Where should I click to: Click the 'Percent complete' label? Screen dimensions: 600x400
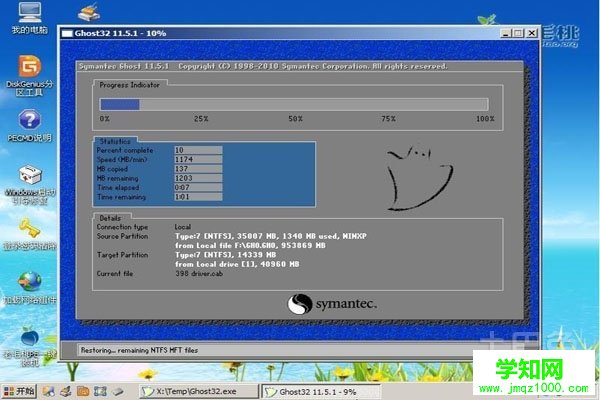tap(125, 150)
